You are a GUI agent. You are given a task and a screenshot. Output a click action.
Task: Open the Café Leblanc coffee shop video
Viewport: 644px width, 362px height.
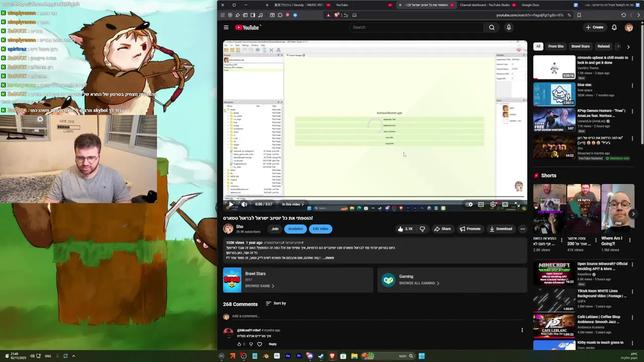554,326
